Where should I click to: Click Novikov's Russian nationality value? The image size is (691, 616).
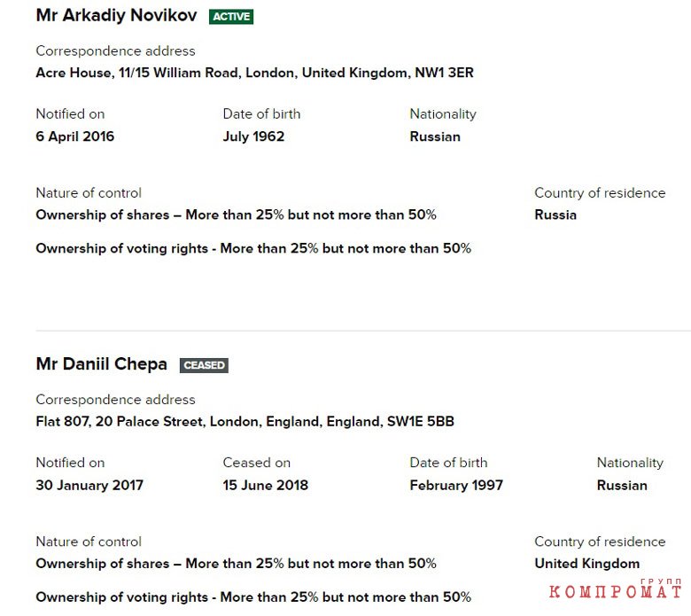[435, 136]
